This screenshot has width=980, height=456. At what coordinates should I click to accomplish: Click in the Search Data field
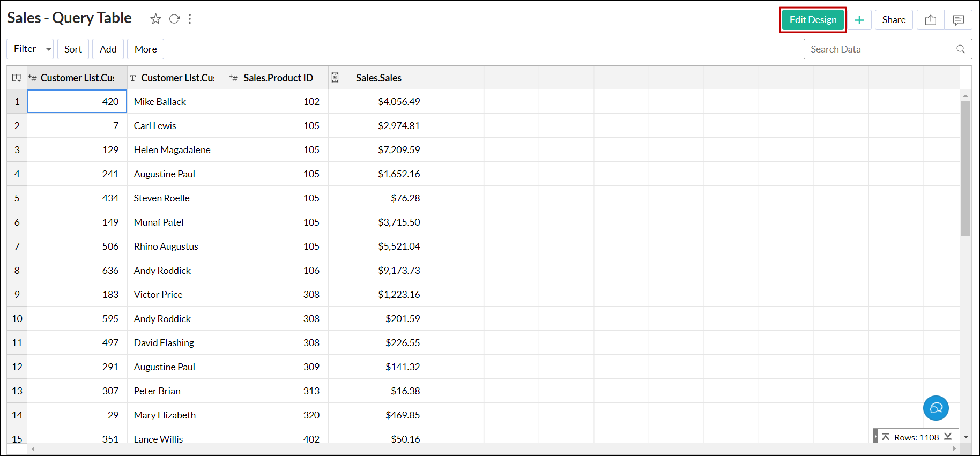(879, 49)
